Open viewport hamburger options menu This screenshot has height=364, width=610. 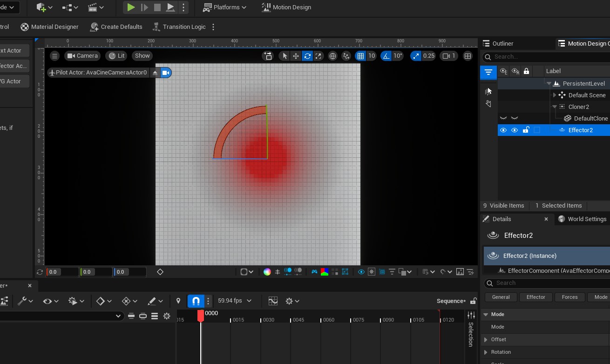pos(54,56)
